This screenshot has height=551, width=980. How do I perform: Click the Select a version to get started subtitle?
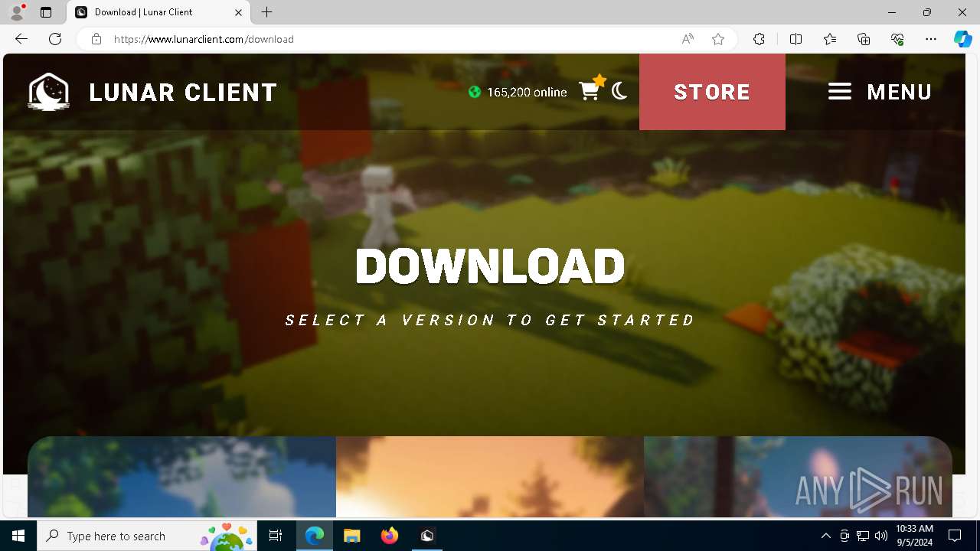(x=490, y=320)
